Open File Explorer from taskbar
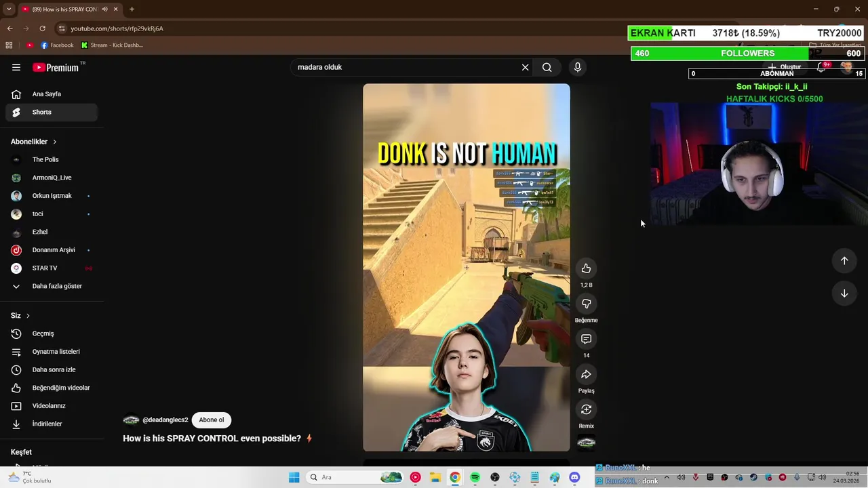Screen dimensions: 868x488 [435, 477]
